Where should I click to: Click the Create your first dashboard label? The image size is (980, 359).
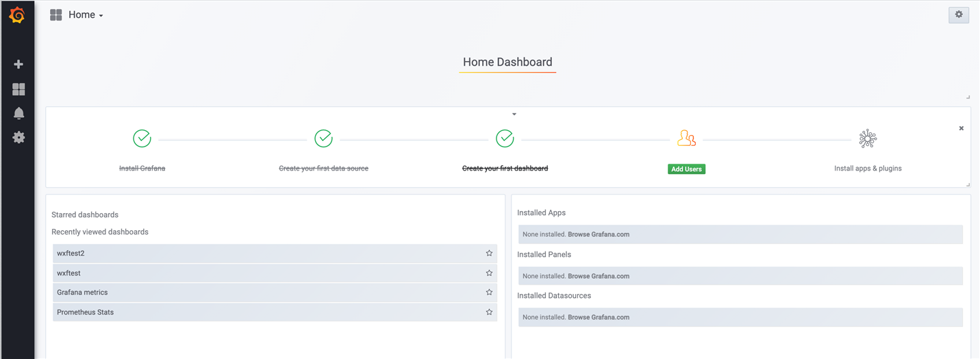coord(505,169)
